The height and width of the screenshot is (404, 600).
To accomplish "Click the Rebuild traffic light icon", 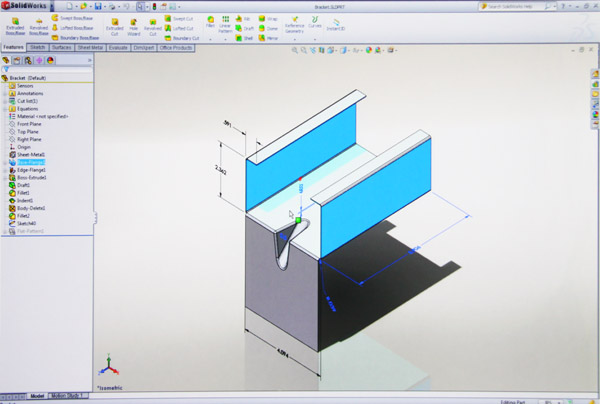I will (x=154, y=7).
